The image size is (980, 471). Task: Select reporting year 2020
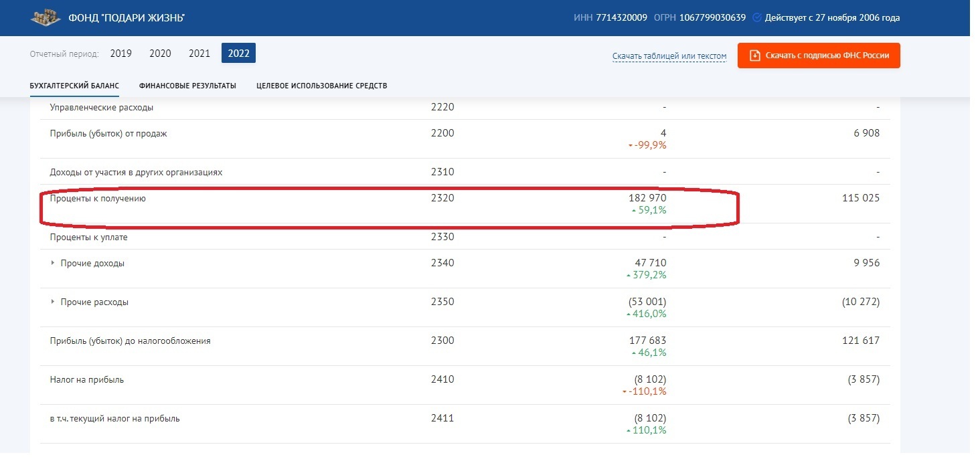(160, 54)
